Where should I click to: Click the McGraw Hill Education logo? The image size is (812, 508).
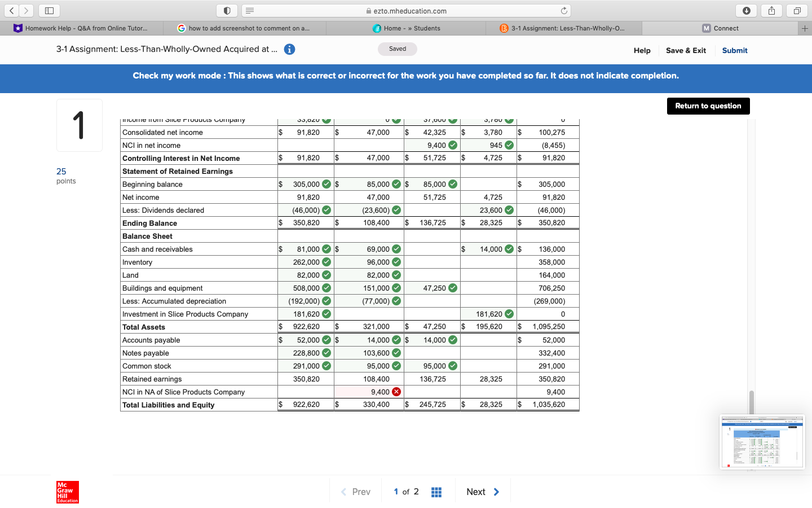(x=67, y=492)
